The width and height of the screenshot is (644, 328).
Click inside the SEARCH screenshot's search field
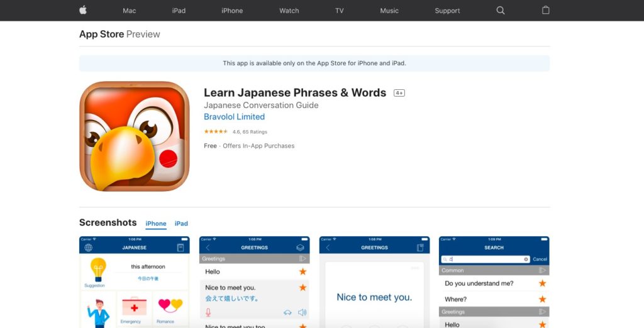click(485, 259)
